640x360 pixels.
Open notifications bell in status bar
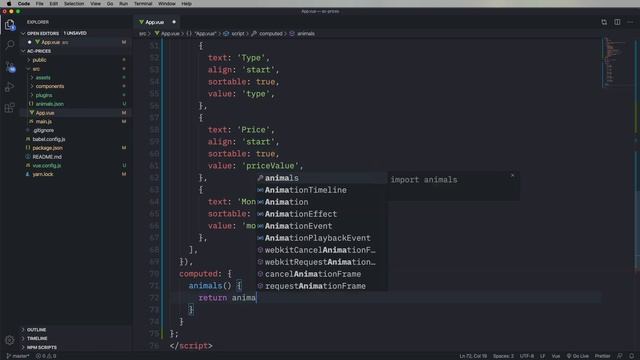coord(631,356)
